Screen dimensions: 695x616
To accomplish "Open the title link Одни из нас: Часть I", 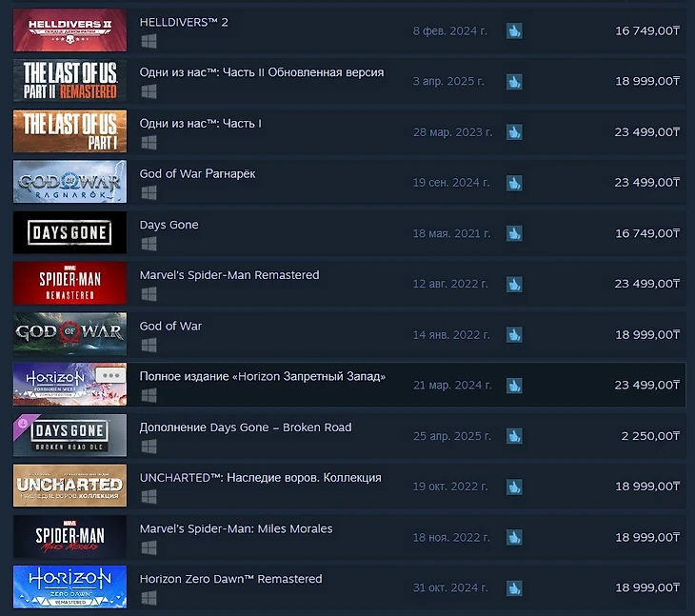I will click(200, 123).
